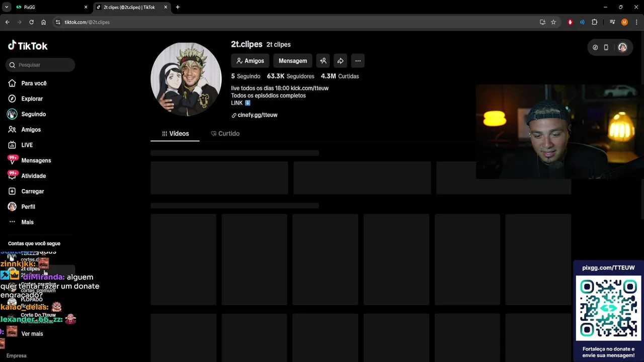Viewport: 644px width, 362px height.
Task: Send a message with Mensagem button
Action: (x=293, y=61)
